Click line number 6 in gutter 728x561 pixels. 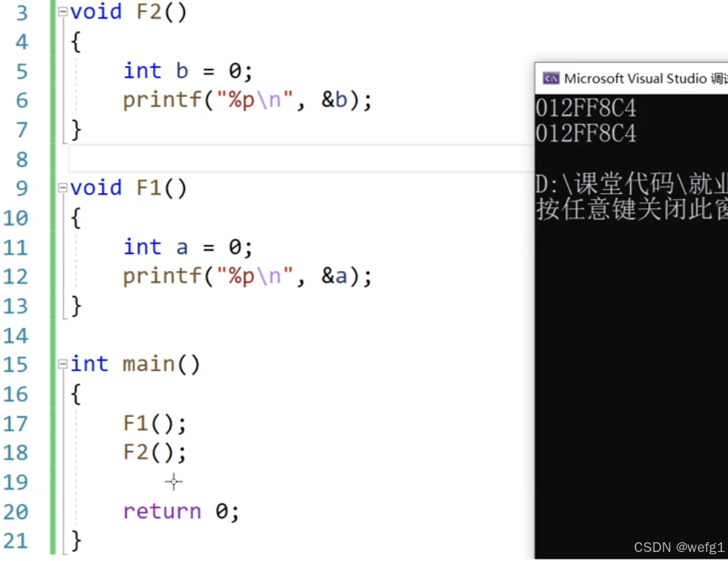22,101
